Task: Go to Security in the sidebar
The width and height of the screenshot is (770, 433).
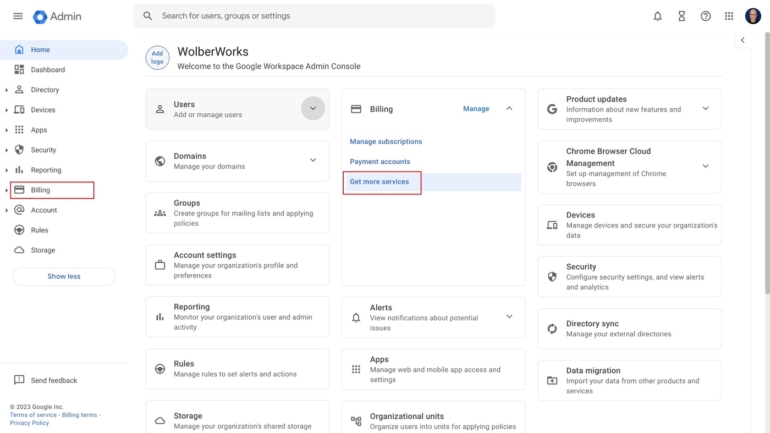Action: (43, 150)
